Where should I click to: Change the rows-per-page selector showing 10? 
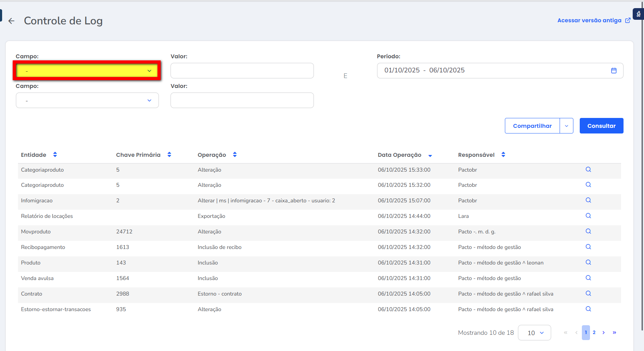click(535, 333)
